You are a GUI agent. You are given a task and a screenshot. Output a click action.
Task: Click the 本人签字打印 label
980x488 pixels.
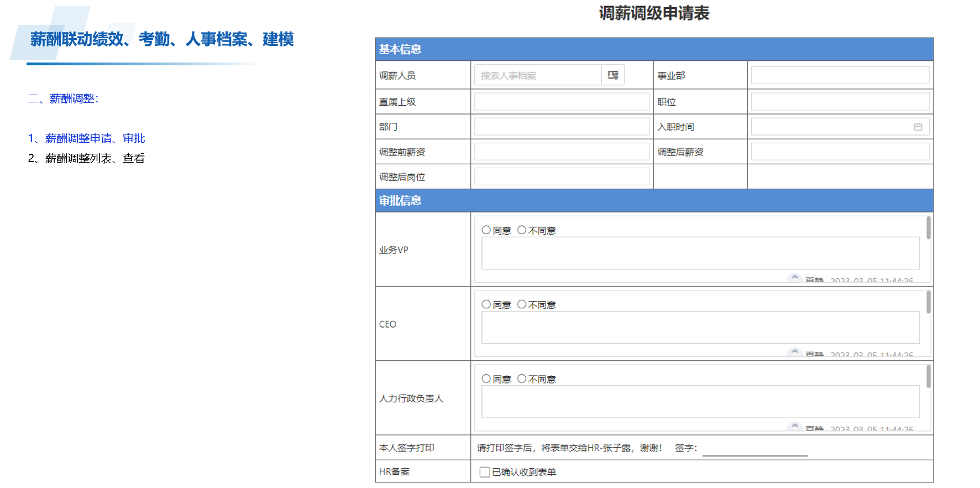coord(407,448)
